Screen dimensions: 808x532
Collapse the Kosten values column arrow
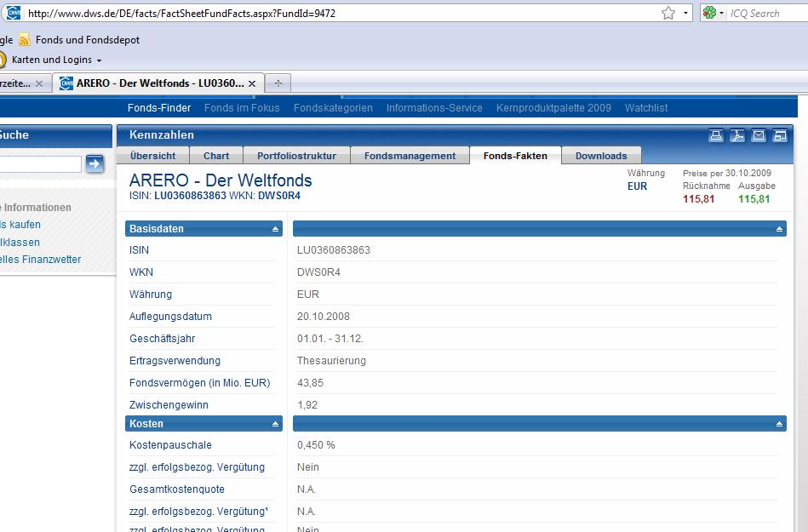pyautogui.click(x=779, y=424)
